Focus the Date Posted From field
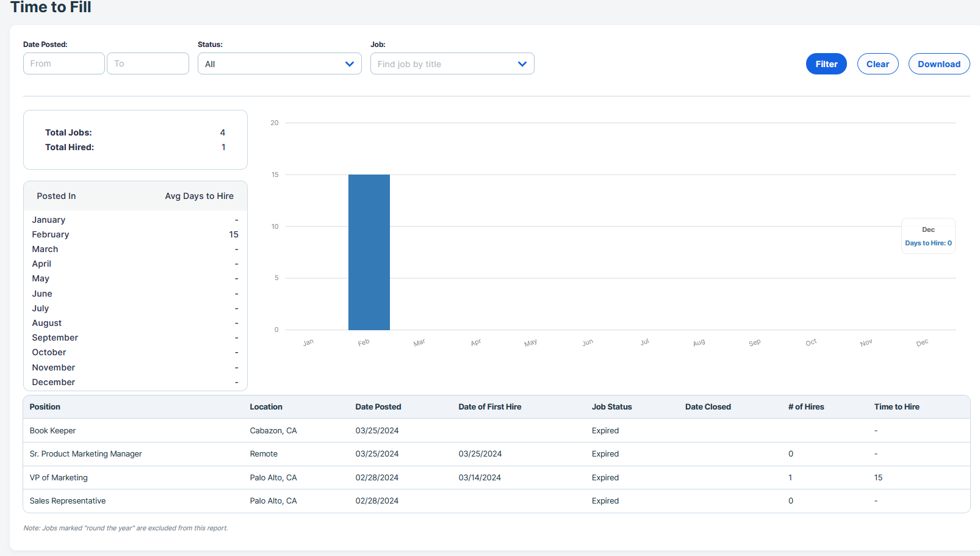 [x=63, y=63]
